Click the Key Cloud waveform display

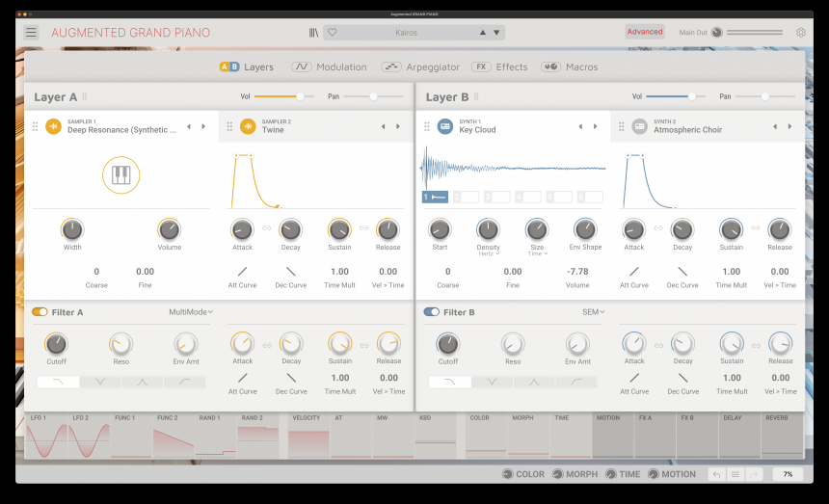(x=513, y=168)
